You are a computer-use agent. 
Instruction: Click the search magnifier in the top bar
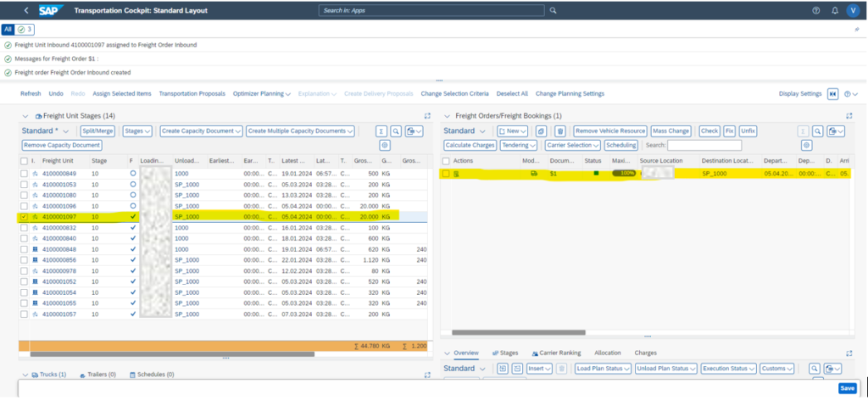[x=553, y=10]
